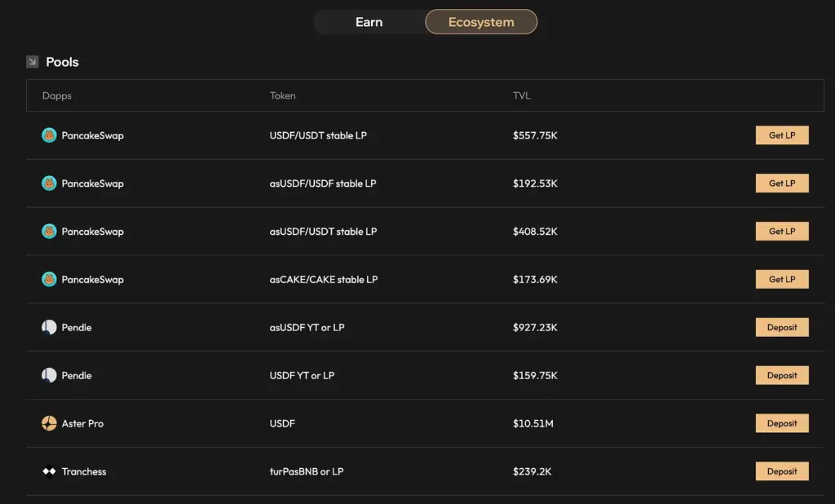This screenshot has width=835, height=504.
Task: Click Get LP for USDF/USDT stable LP
Action: coord(781,135)
